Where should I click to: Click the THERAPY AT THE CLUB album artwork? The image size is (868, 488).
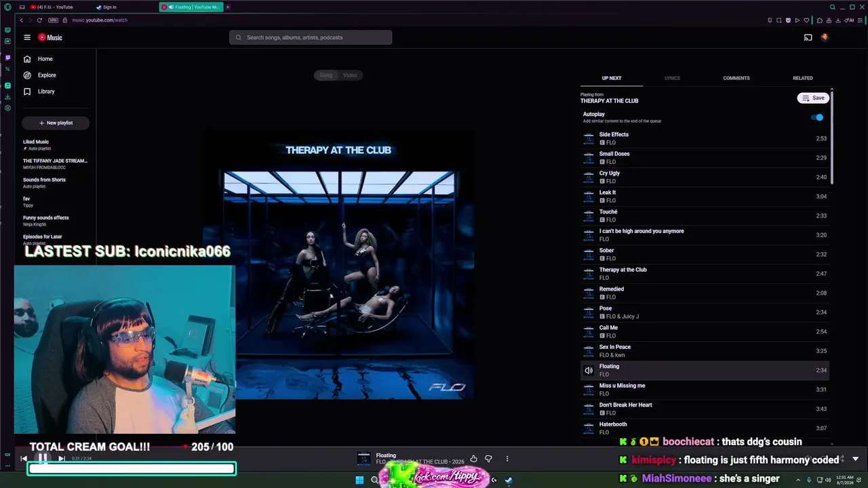[x=339, y=264]
